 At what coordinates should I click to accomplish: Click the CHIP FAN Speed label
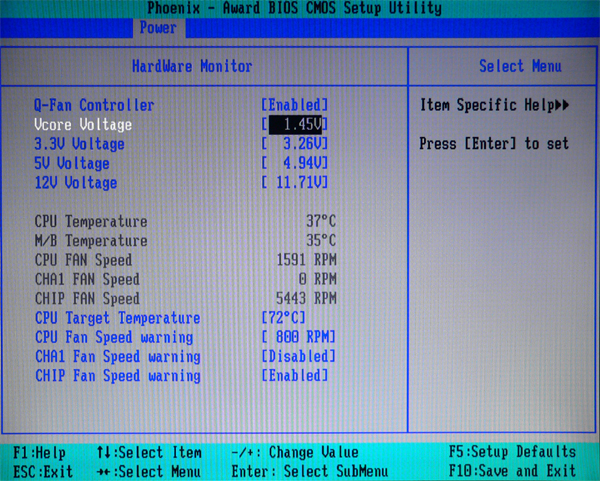pos(87,299)
